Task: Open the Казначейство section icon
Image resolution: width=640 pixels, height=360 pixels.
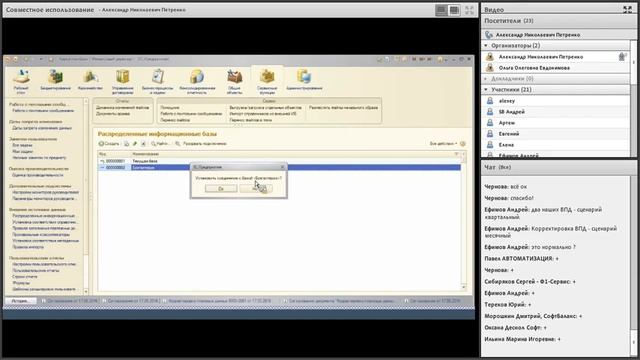Action: (x=90, y=80)
